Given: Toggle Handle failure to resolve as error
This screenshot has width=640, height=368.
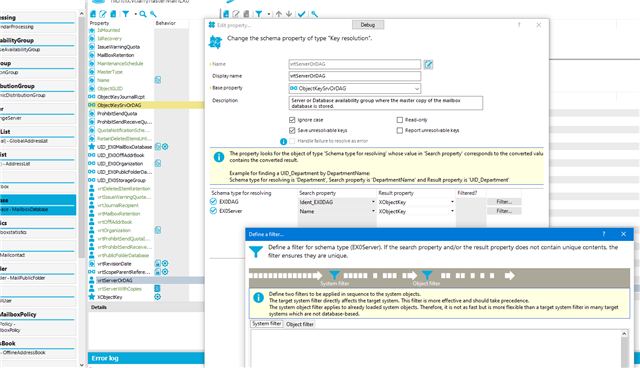Looking at the screenshot, I should click(292, 141).
